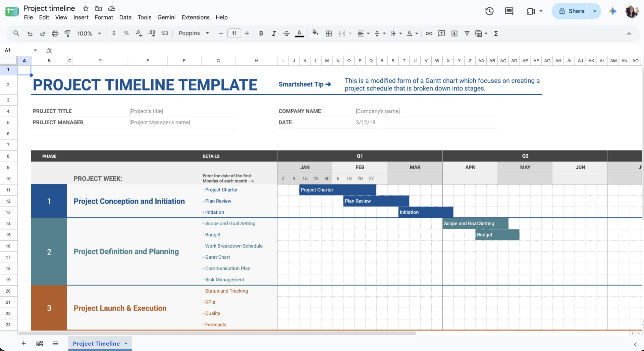644x351 pixels.
Task: Open the Format menu
Action: (x=104, y=17)
